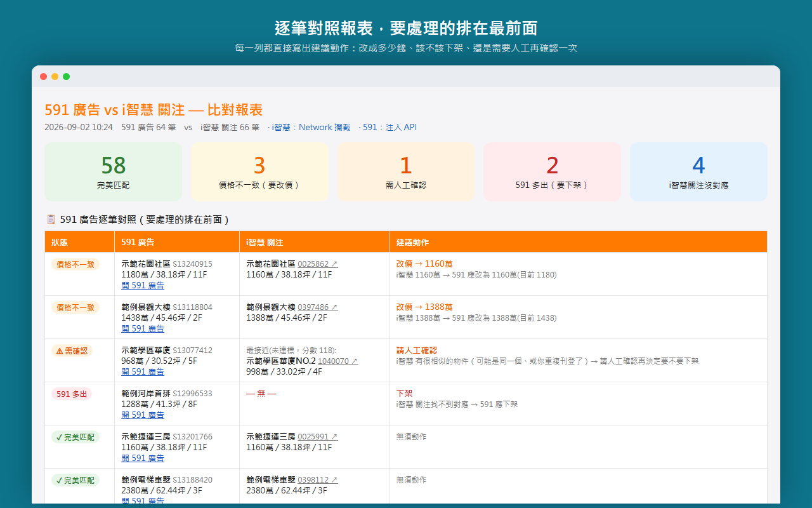Open 591 ad link for 示範花園社區
This screenshot has height=508, width=812.
point(143,286)
